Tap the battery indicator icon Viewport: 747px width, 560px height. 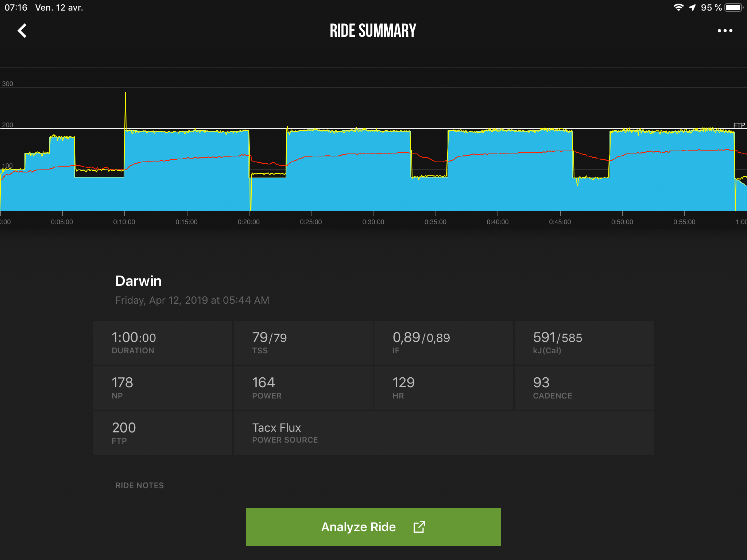[734, 8]
